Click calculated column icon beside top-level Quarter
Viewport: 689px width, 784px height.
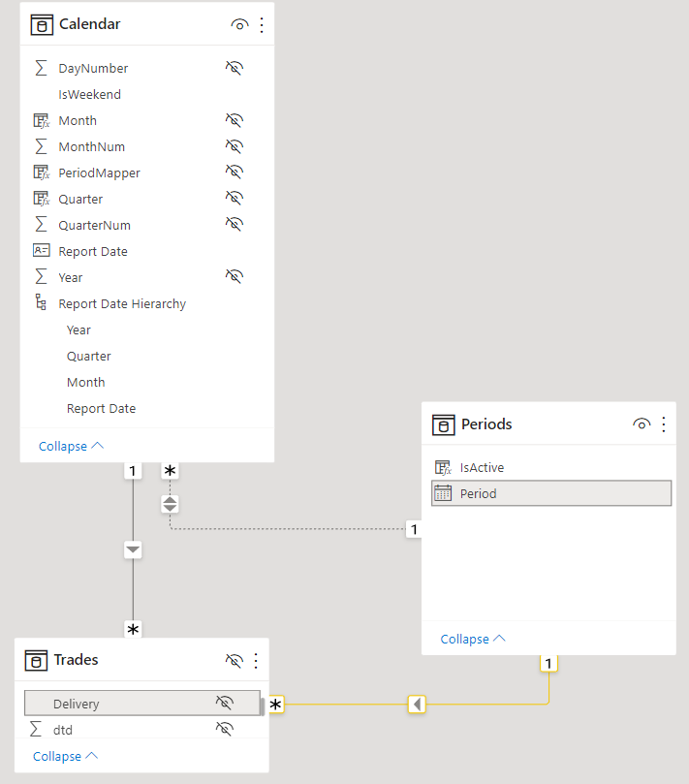[42, 199]
